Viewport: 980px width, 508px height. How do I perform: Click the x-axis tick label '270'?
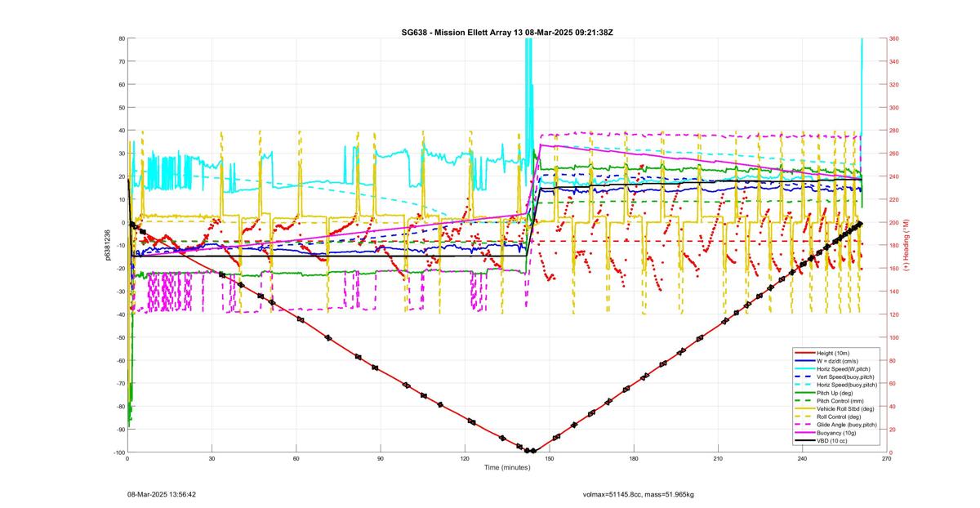coord(886,459)
